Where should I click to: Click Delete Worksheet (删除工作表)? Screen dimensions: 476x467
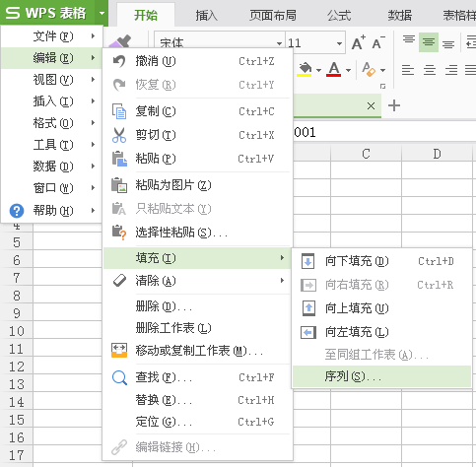click(197, 328)
